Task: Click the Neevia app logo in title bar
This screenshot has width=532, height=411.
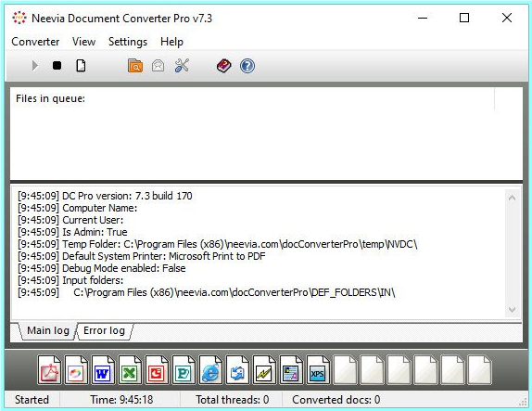Action: point(19,18)
